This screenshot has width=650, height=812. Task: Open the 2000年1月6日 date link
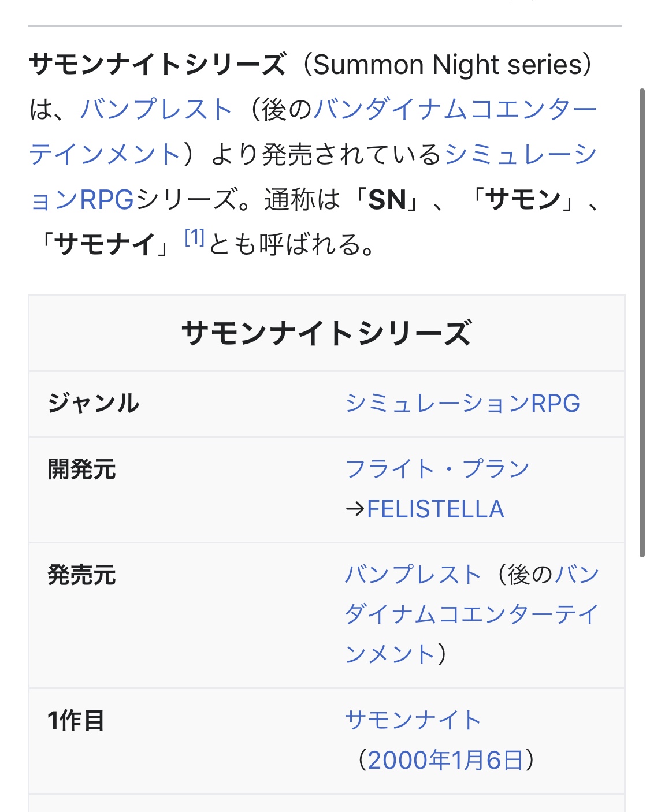point(445,760)
